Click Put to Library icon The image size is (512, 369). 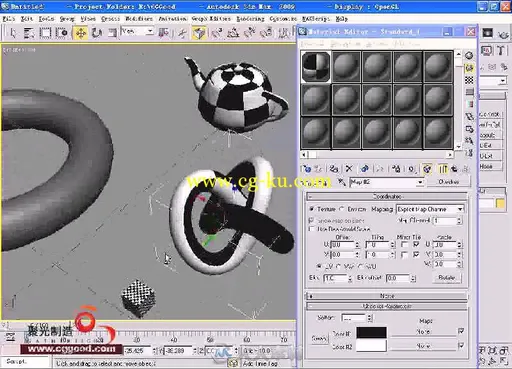[396, 169]
